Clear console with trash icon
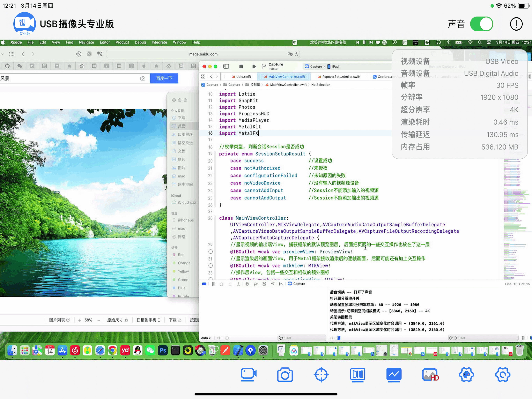The image size is (532, 399). 523,338
